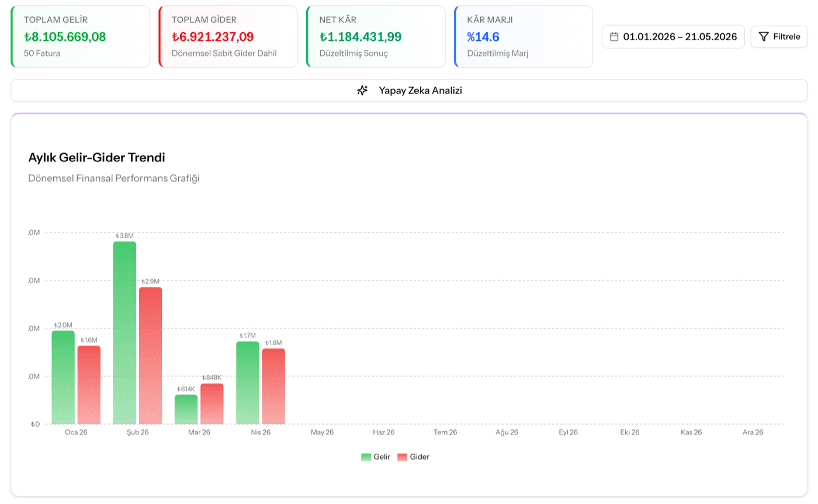
Task: Click Aylık Gelir-Gider Trendi heading
Action: pyautogui.click(x=97, y=158)
